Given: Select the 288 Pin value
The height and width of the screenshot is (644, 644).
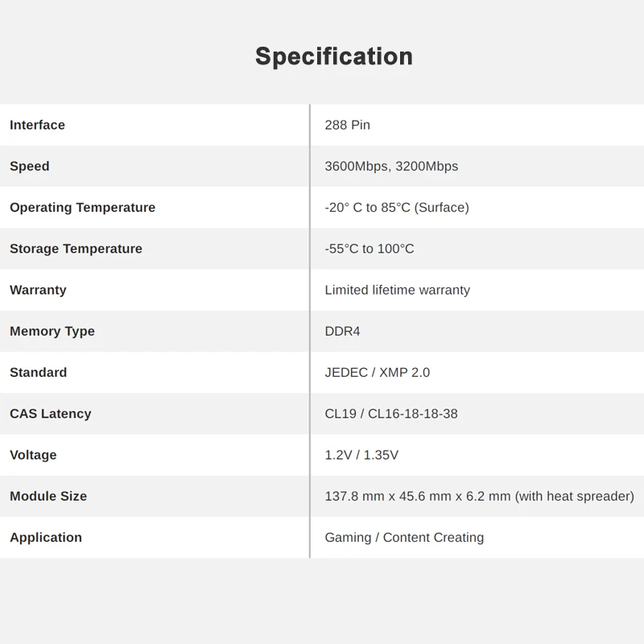Looking at the screenshot, I should point(347,125).
